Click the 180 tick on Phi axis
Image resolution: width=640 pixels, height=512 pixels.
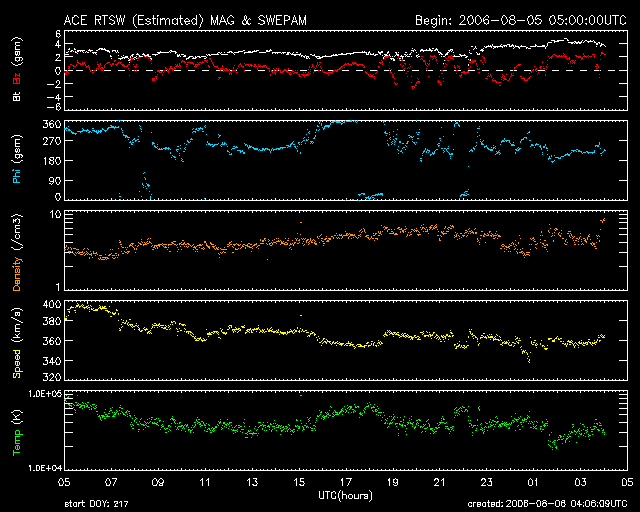pyautogui.click(x=50, y=162)
